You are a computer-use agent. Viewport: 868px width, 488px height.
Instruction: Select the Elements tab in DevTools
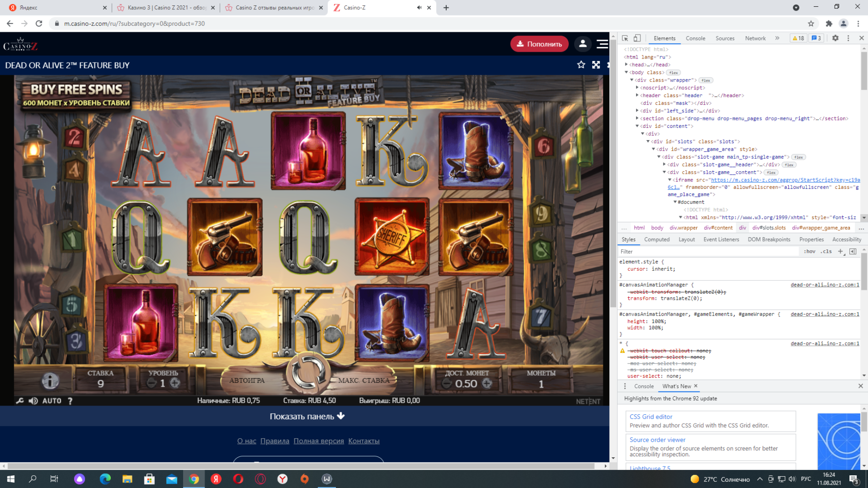664,39
